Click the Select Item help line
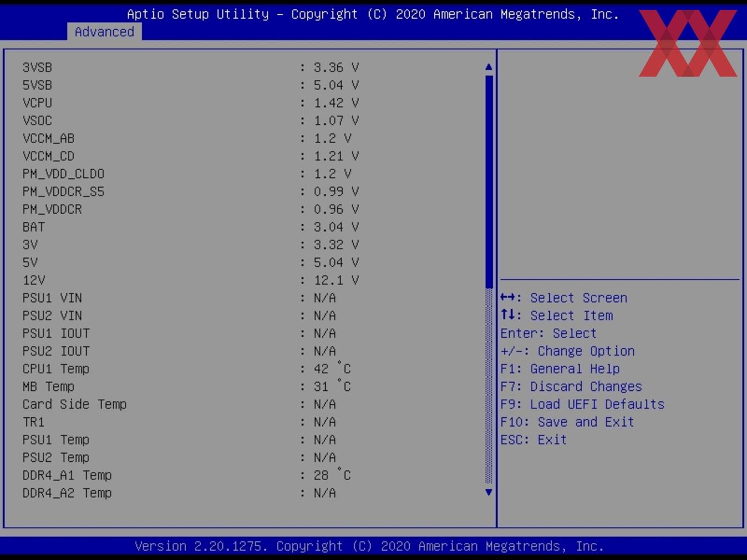 pos(557,316)
